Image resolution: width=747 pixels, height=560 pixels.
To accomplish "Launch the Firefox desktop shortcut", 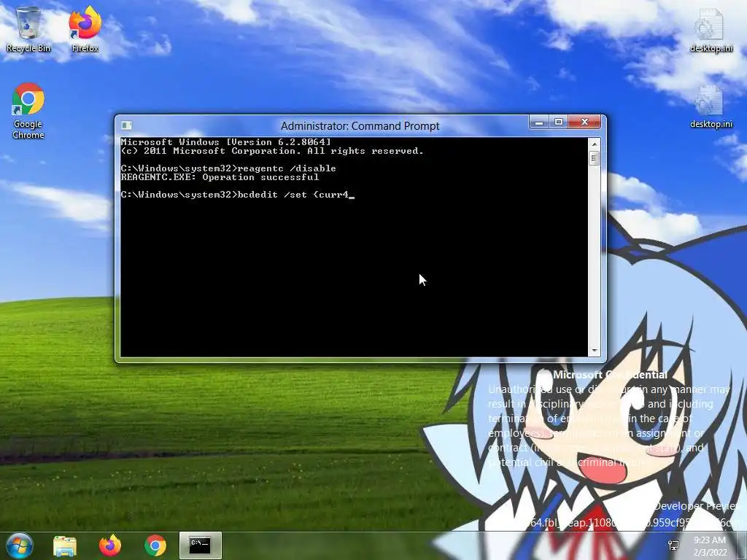I will (85, 29).
